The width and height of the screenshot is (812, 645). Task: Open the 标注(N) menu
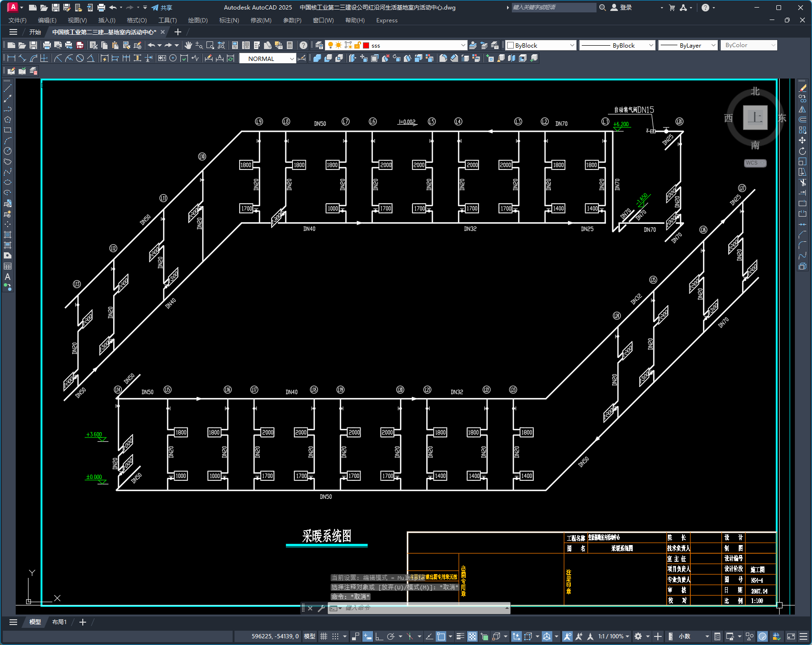229,20
